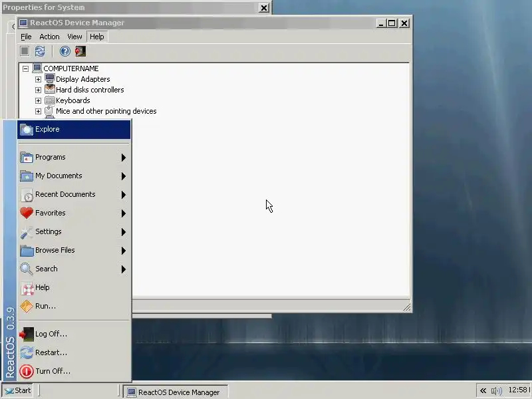Choose Log Off... from the Start menu
The height and width of the screenshot is (399, 532).
[x=74, y=334]
